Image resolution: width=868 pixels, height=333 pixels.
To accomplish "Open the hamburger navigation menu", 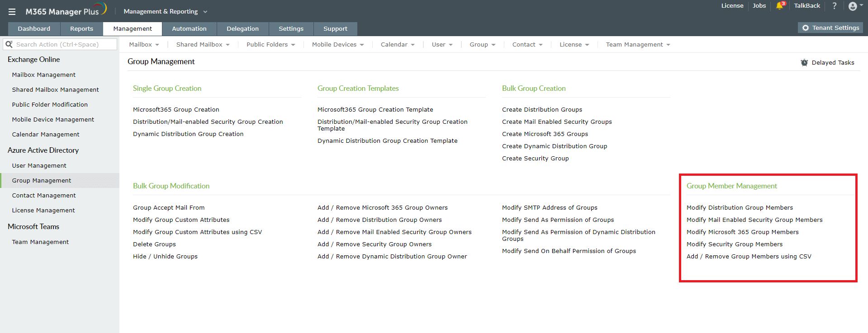I will pyautogui.click(x=12, y=12).
